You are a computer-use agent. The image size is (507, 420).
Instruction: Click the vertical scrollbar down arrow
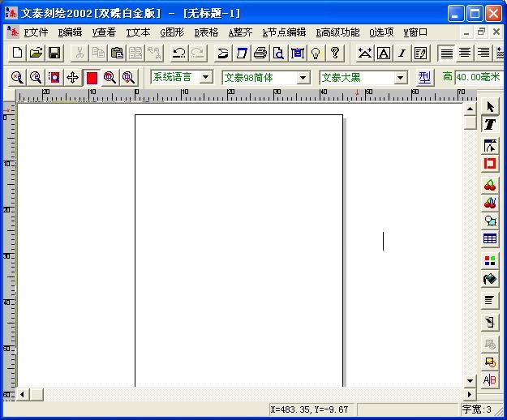tap(470, 381)
